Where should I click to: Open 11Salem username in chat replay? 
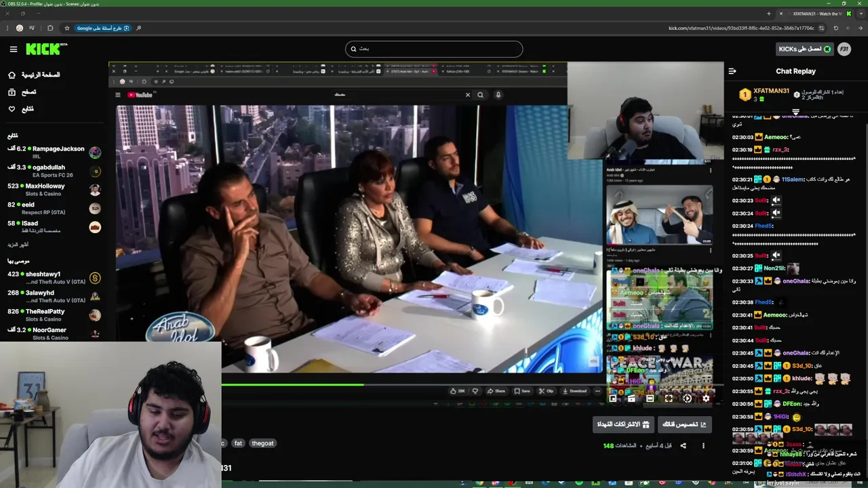pos(793,180)
